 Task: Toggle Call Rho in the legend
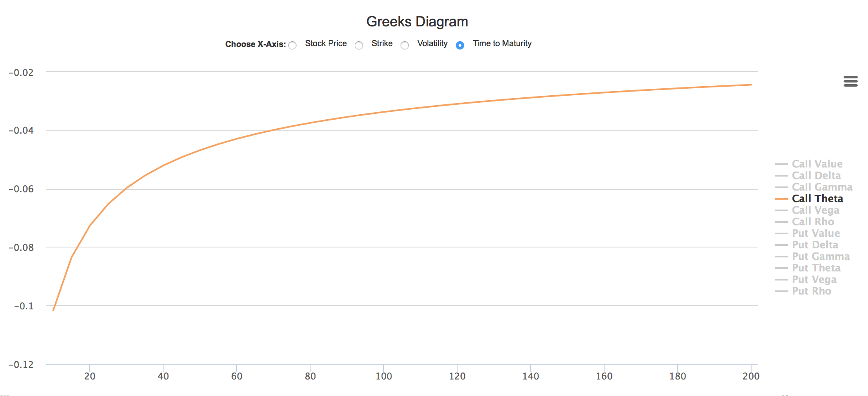813,222
